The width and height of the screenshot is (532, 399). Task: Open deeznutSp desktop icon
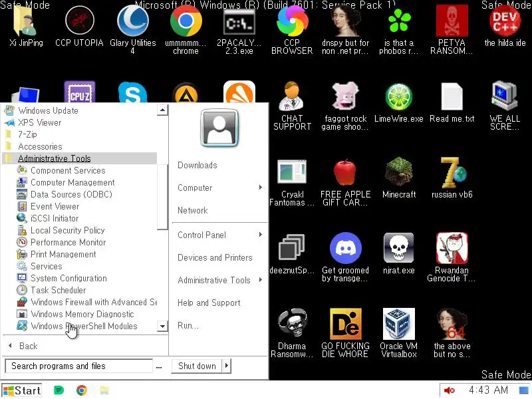[x=291, y=247]
